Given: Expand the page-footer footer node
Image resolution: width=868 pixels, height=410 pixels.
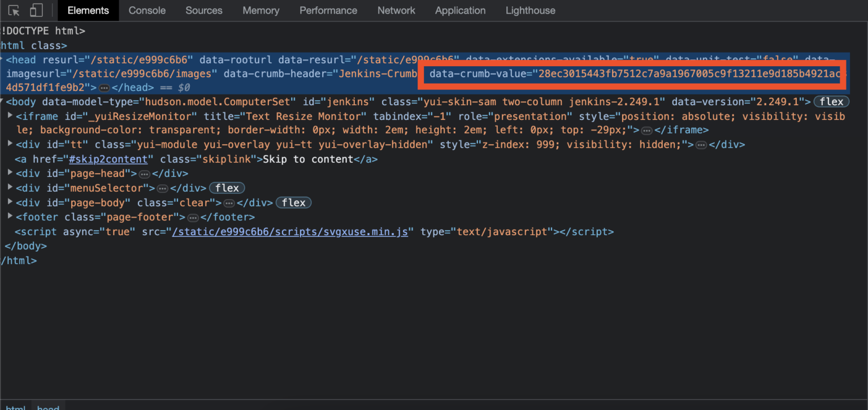Looking at the screenshot, I should tap(10, 217).
